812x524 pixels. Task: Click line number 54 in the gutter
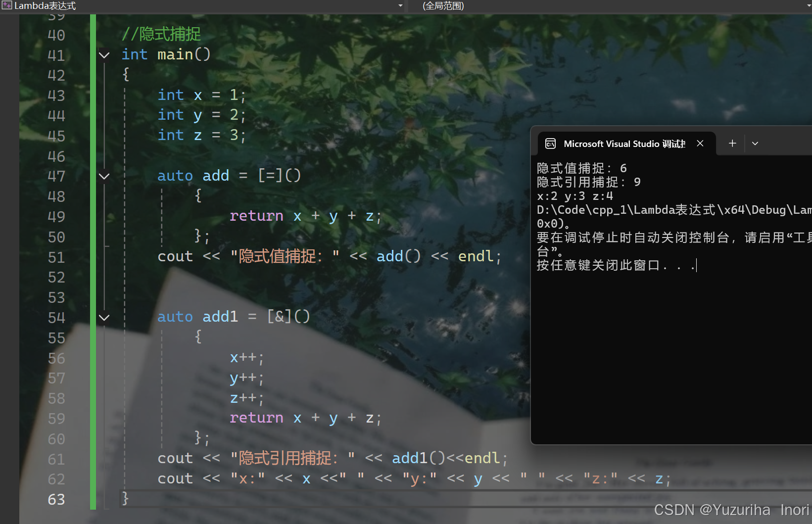tap(56, 318)
